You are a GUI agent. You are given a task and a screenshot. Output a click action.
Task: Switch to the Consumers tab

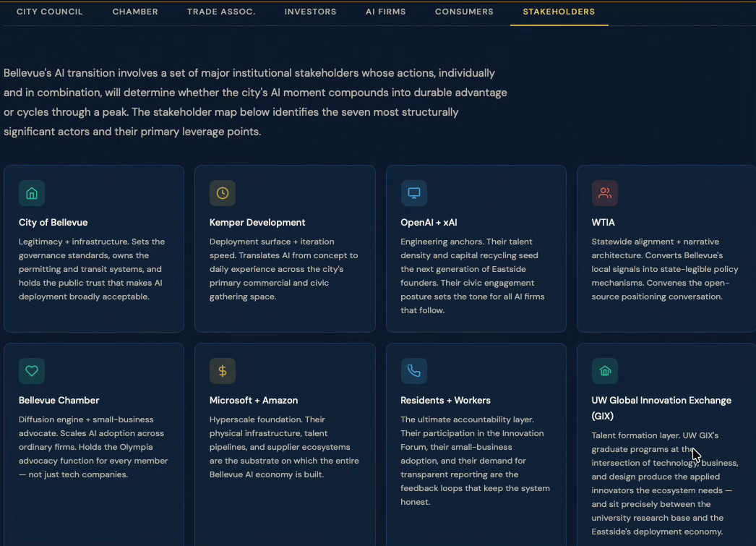coord(464,12)
